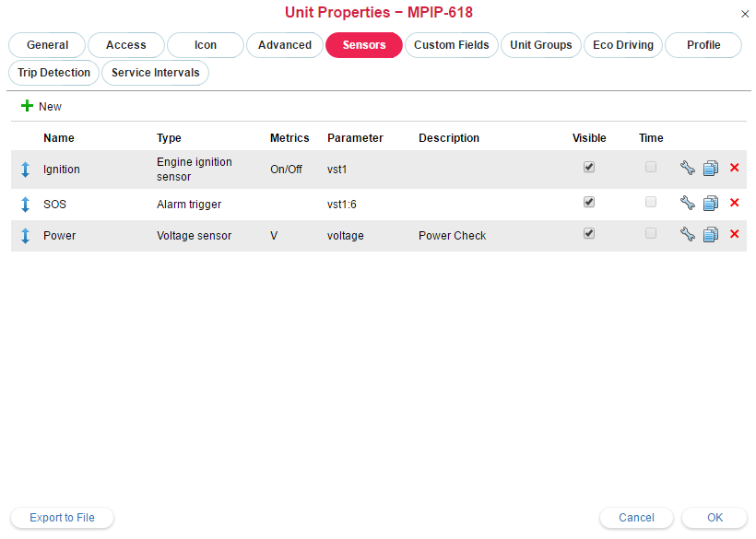Copy the Ignition sensor using its copy icon
756x539 pixels.
click(x=710, y=169)
